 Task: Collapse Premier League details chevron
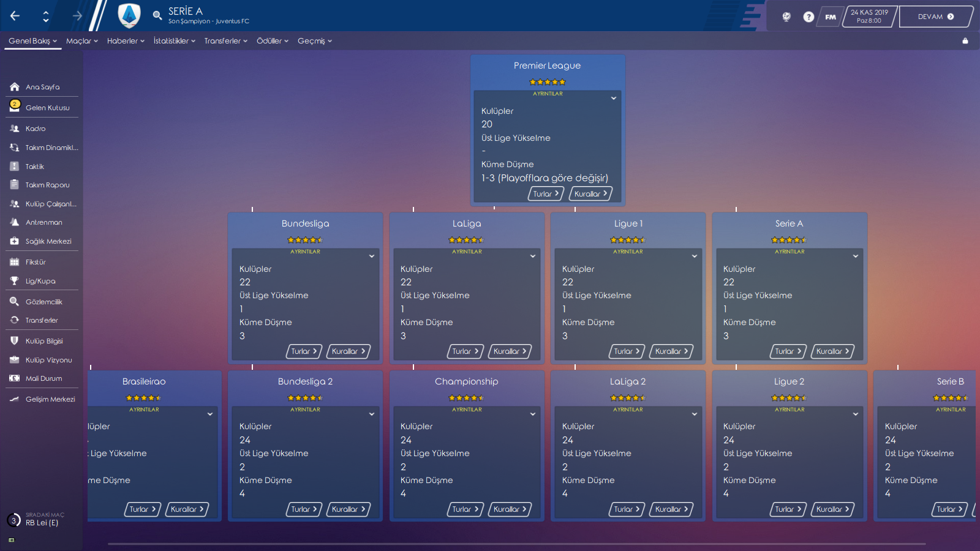(x=613, y=99)
